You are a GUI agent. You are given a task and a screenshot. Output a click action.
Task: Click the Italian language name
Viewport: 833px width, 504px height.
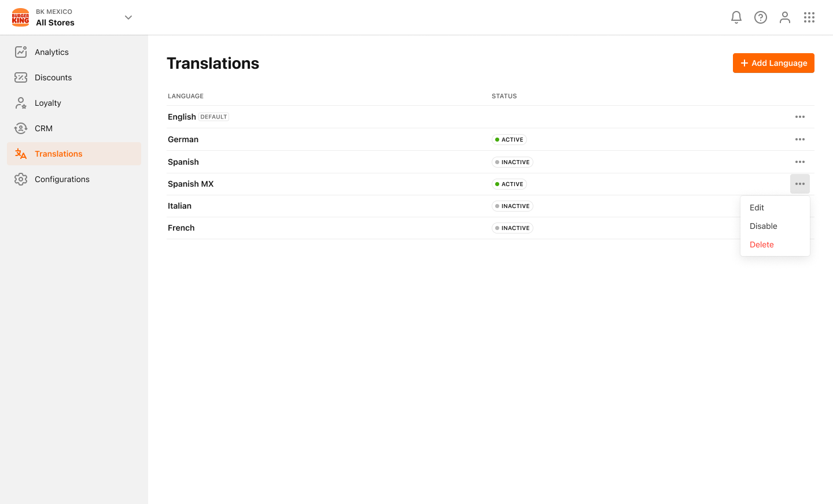point(179,206)
